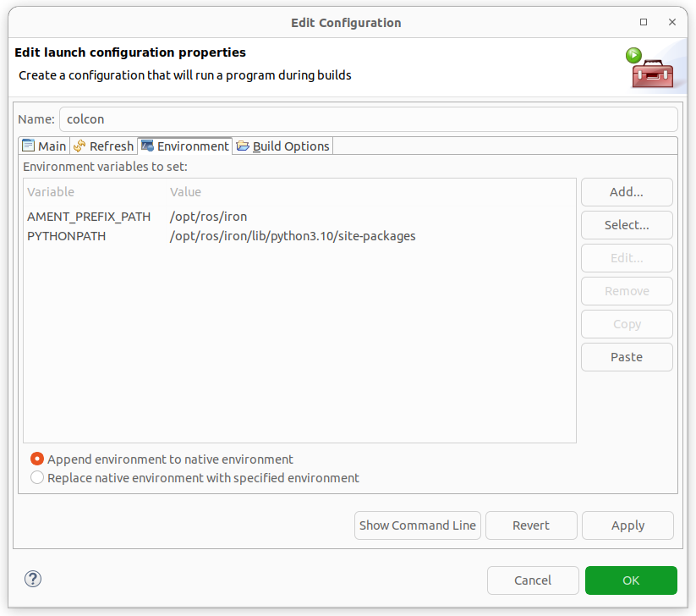Click the help question mark icon

pos(32,579)
